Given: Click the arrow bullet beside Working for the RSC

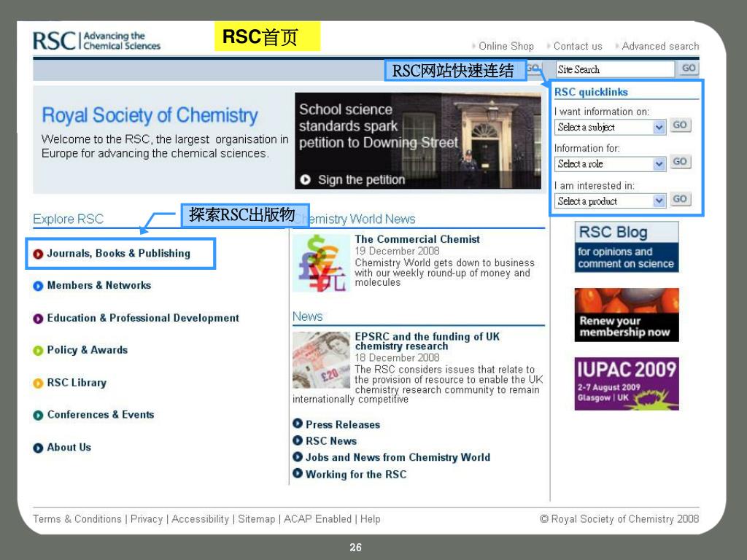Looking at the screenshot, I should 298,473.
